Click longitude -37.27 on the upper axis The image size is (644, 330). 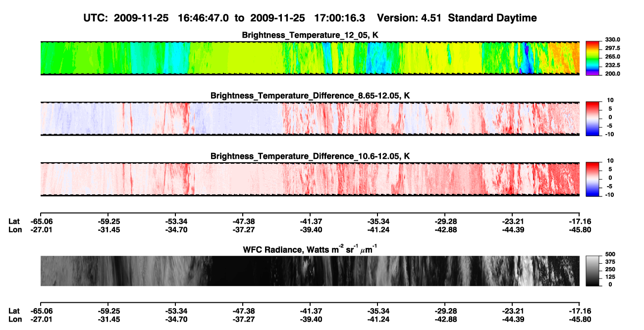point(244,230)
